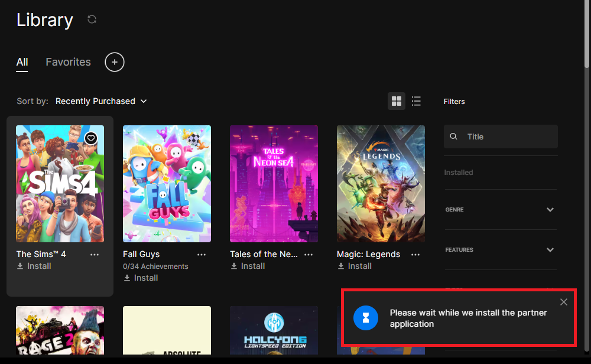The height and width of the screenshot is (364, 591).
Task: Expand the GENRE filter section
Action: 550,209
